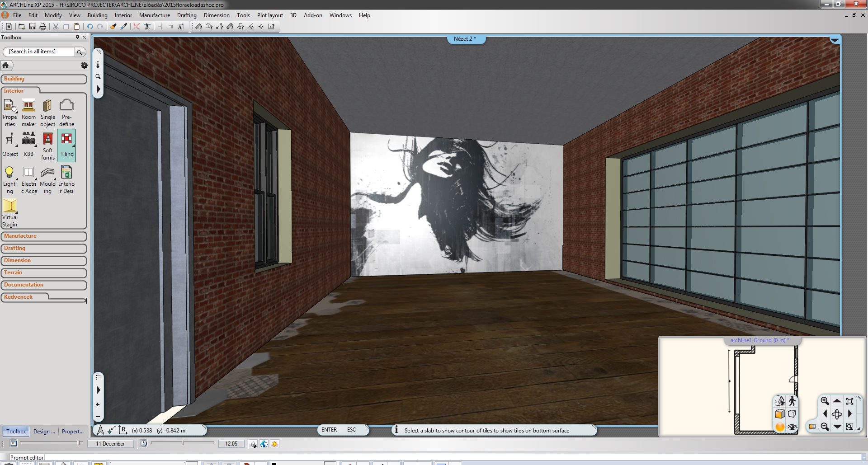The height and width of the screenshot is (465, 868).
Task: Click the toolbox search input field
Action: (39, 52)
